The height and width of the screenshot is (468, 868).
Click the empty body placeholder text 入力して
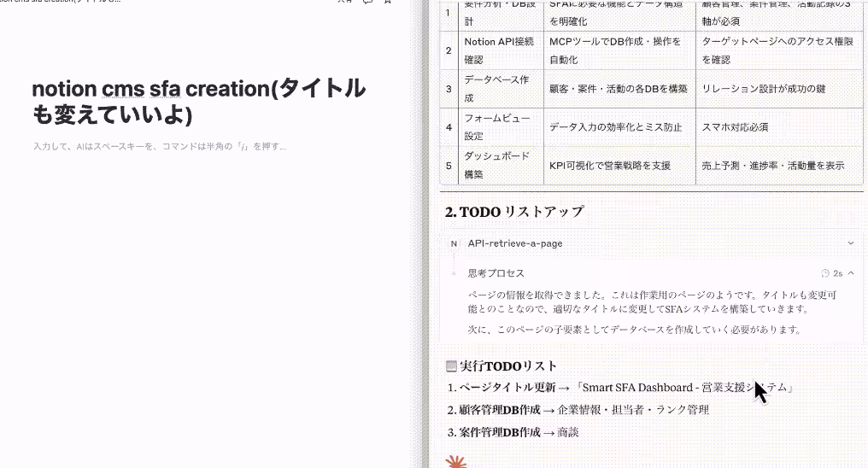(159, 147)
